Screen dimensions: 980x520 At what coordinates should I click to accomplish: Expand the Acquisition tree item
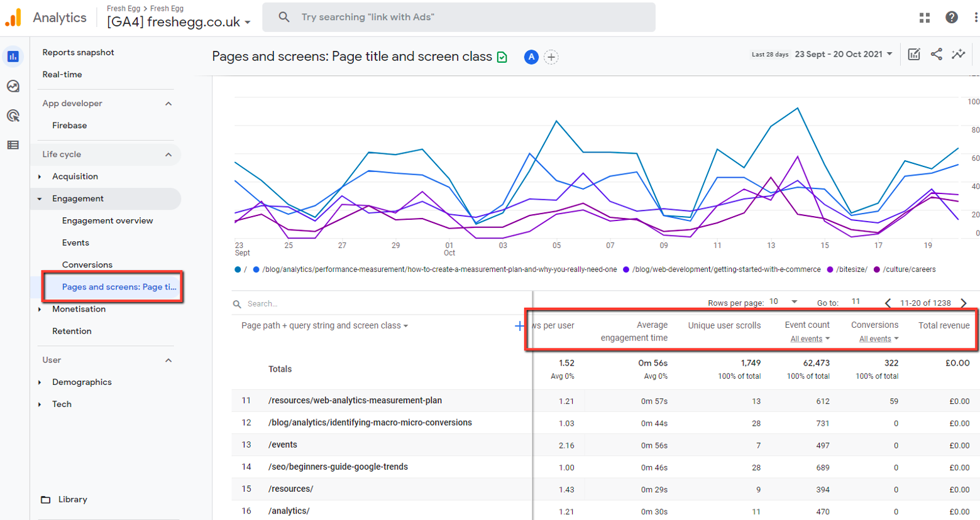tap(40, 177)
